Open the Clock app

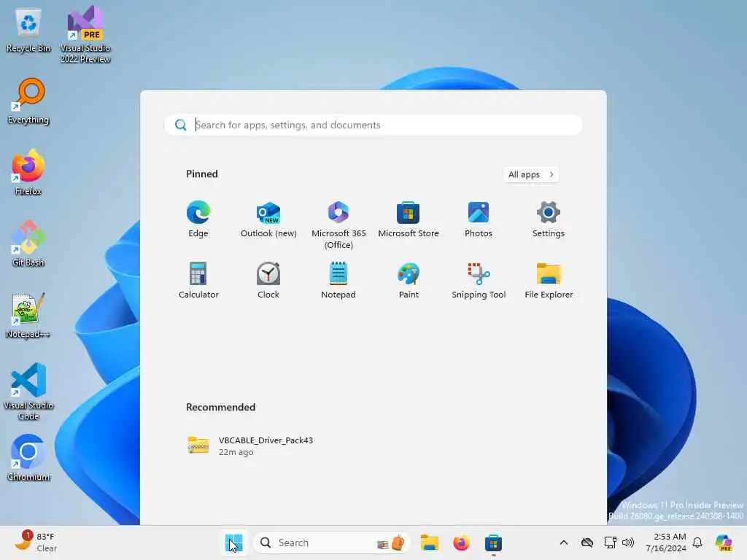click(268, 281)
